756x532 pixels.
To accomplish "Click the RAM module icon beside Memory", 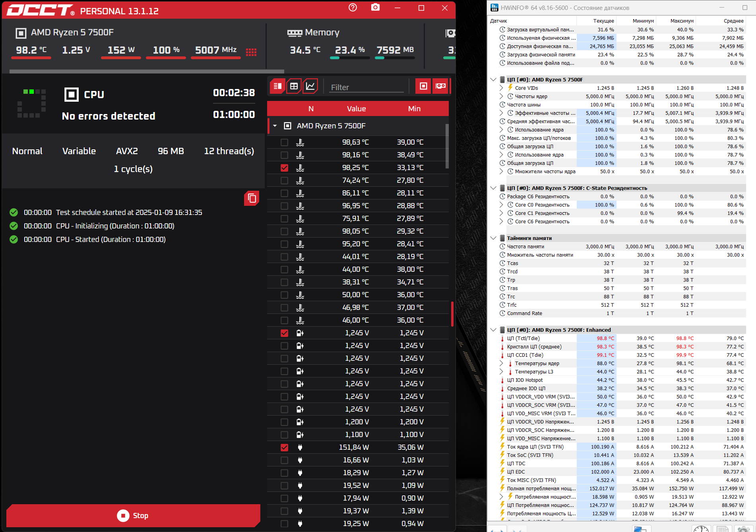I will (x=295, y=33).
